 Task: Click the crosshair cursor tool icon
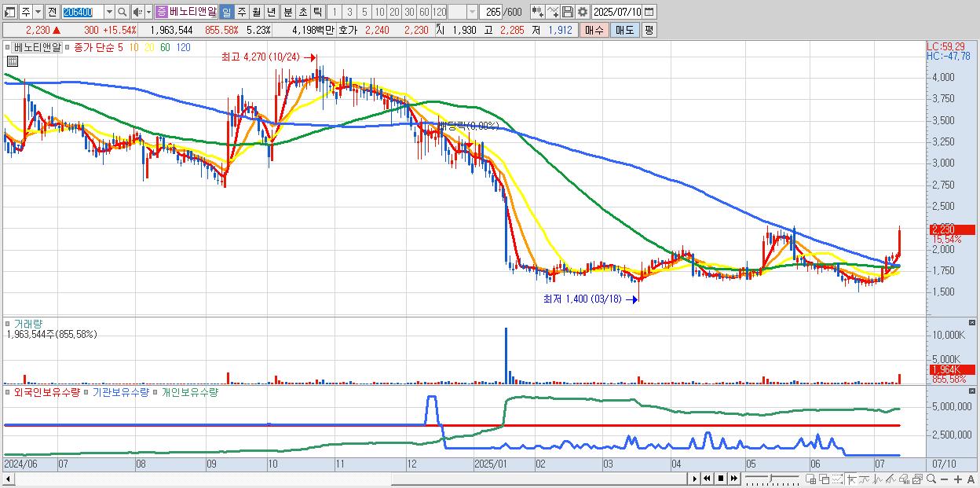point(851,479)
